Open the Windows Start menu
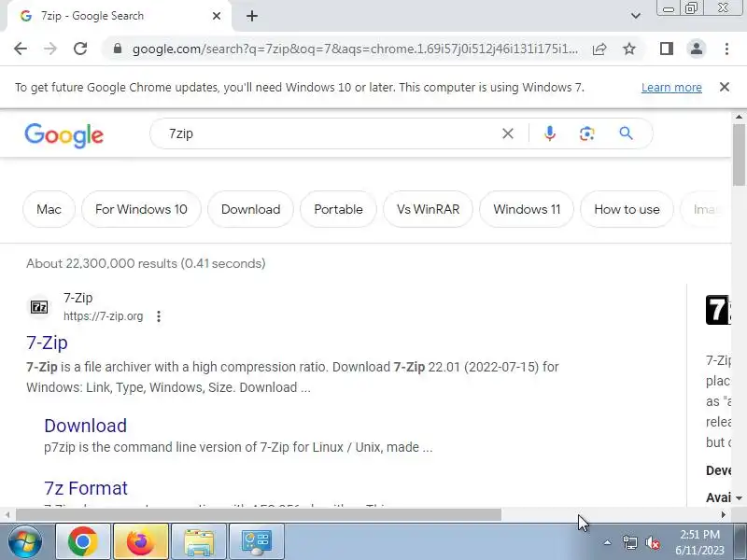This screenshot has height=560, width=747. [x=24, y=541]
